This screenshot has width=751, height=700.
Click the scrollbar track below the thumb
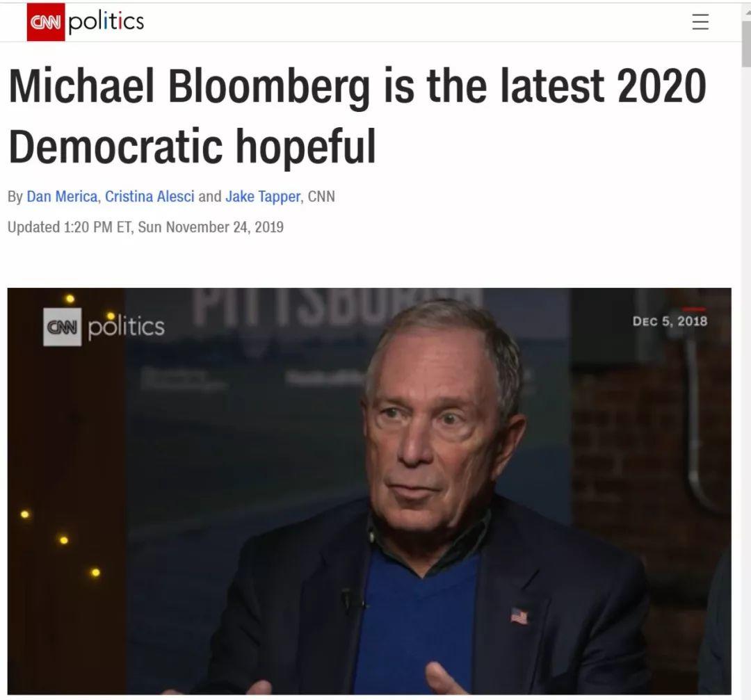pos(746,383)
